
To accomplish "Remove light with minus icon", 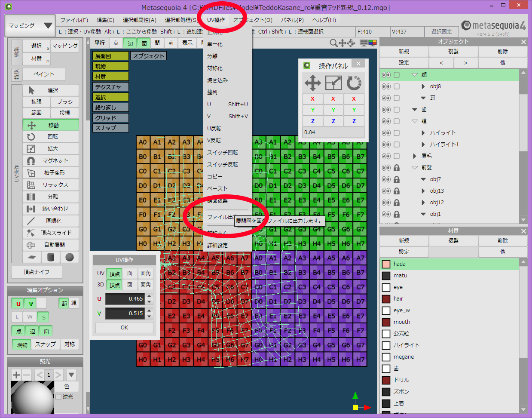I will click(27, 375).
